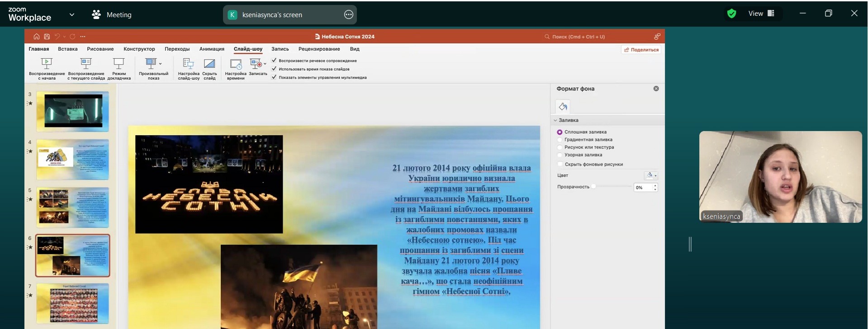Open the Цвет fill color dropdown
Screen dimensions: 868x329
pos(651,175)
